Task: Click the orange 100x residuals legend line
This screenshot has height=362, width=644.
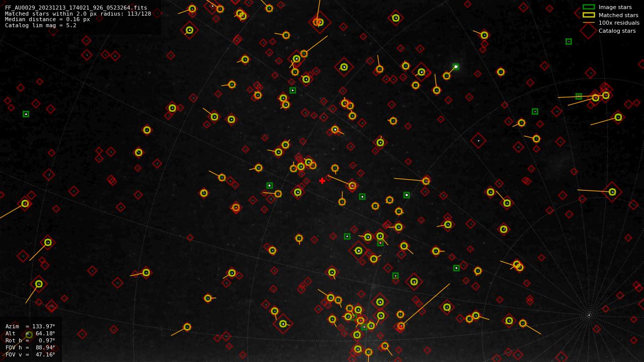Action: [589, 23]
